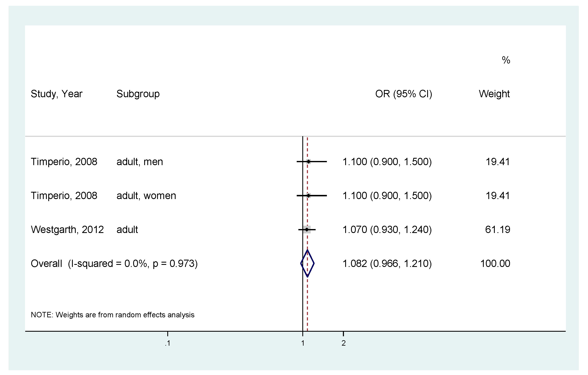Click the Overall I-squared heterogeneity text
Viewport: 588px width, 375px height.
(114, 264)
